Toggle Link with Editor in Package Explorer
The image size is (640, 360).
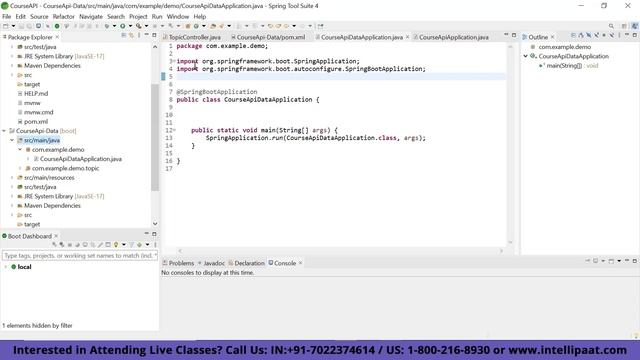tap(131, 36)
